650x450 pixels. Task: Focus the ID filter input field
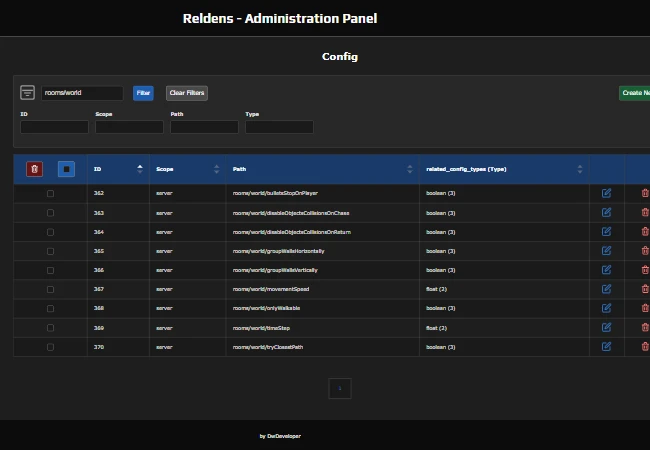coord(54,127)
